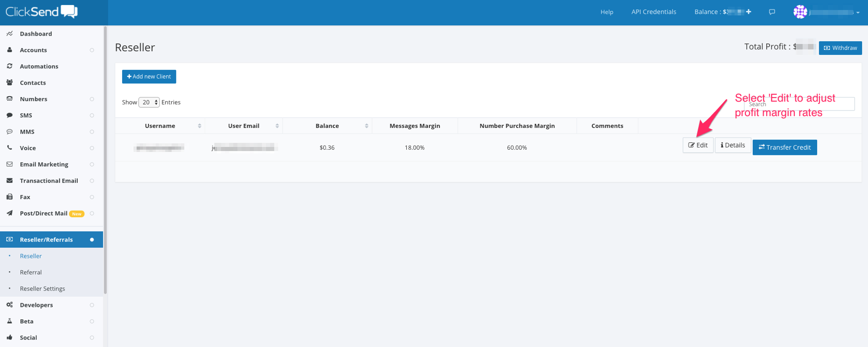Click the MMS chat icon
Viewport: 868px width, 347px height.
pyautogui.click(x=10, y=132)
